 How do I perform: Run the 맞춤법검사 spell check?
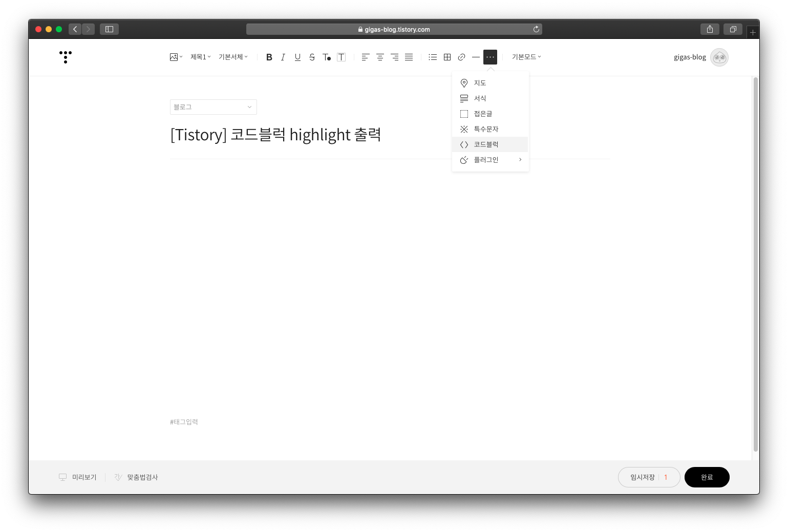[x=136, y=477]
